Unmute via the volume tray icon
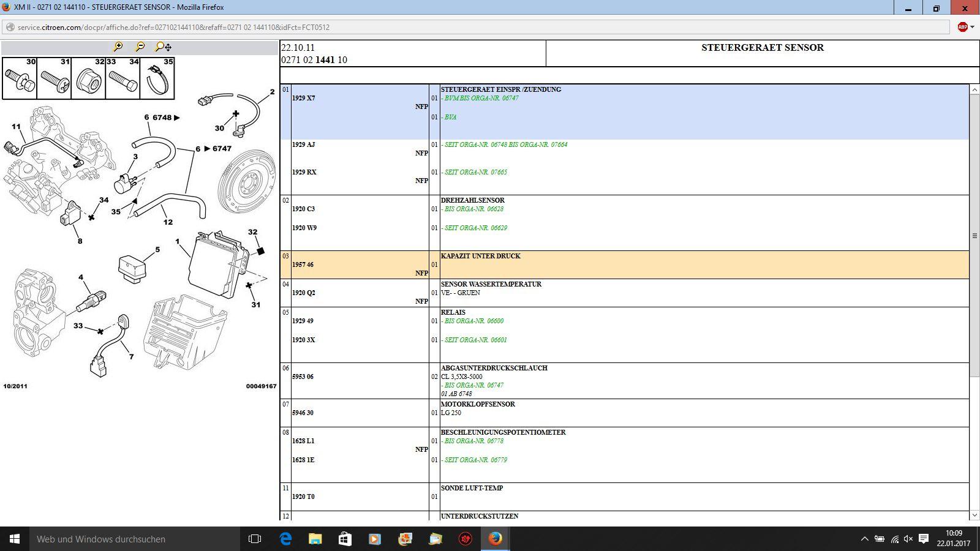The image size is (980, 551). click(908, 539)
